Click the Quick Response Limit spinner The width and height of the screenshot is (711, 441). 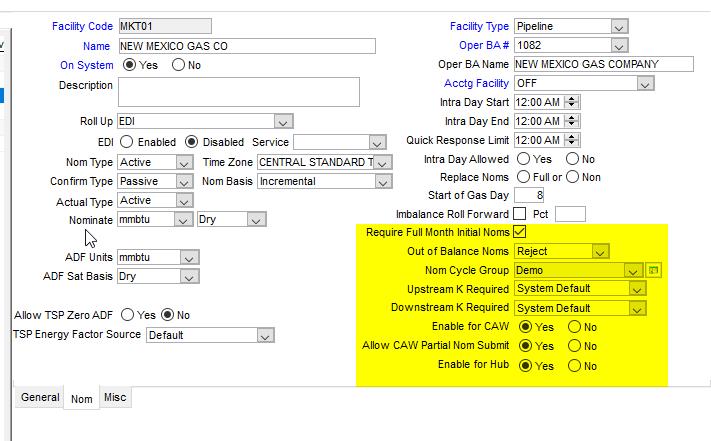click(x=570, y=141)
